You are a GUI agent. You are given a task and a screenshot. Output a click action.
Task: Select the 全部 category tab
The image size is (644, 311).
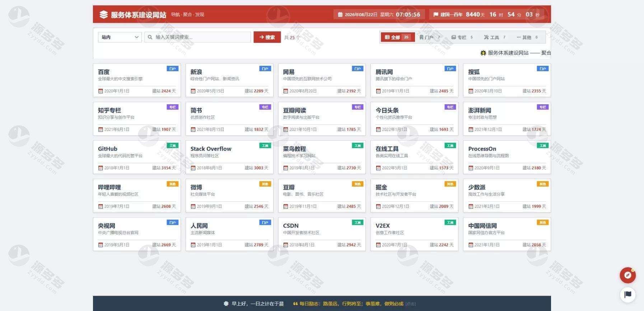point(398,37)
